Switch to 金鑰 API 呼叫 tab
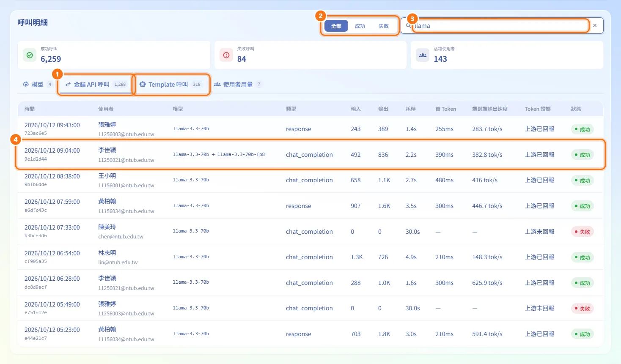Viewport: 621px width, 364px height. 96,84
